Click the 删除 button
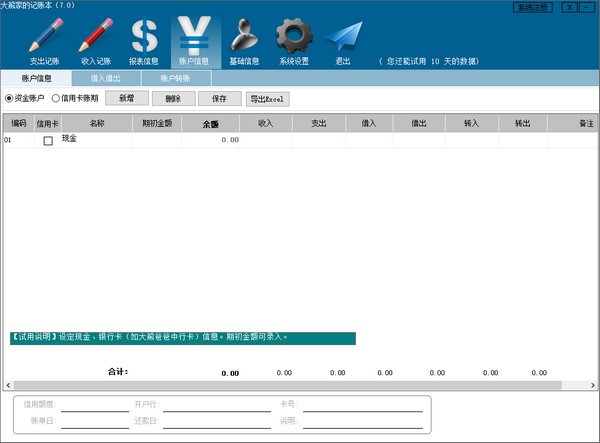The height and width of the screenshot is (443, 600). (x=173, y=99)
